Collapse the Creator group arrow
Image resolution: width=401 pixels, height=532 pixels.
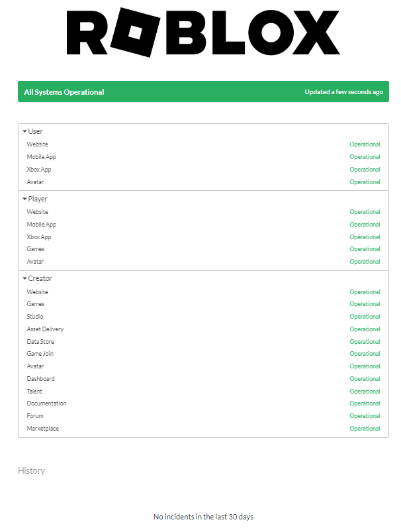click(24, 278)
